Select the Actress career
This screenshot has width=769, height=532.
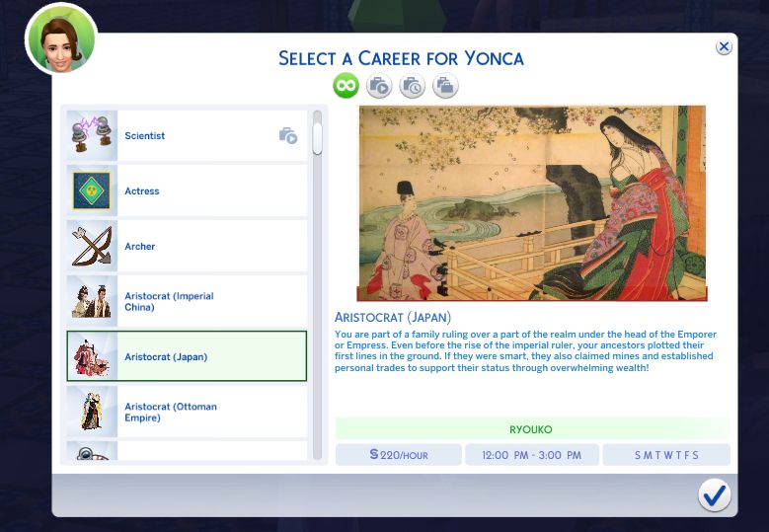click(187, 190)
